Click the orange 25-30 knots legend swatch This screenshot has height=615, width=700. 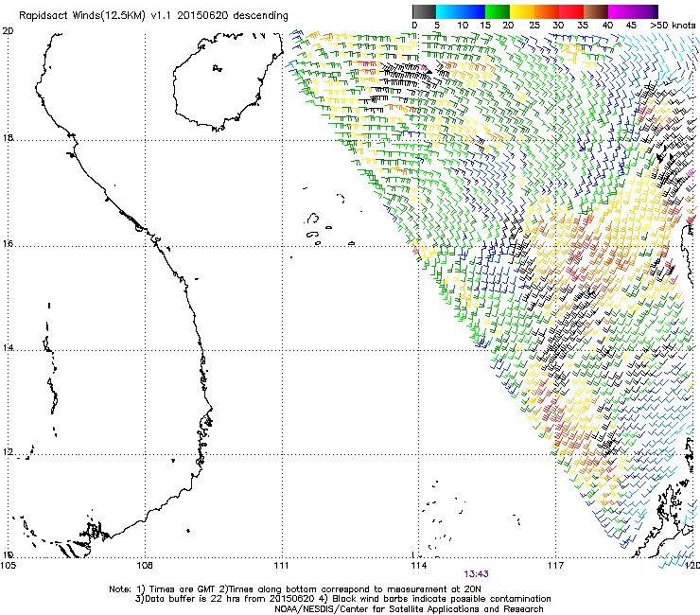coord(547,11)
